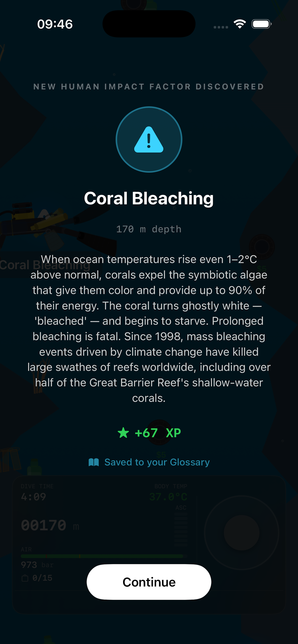Image resolution: width=298 pixels, height=644 pixels.
Task: Tap the New Human Impact Factor header
Action: pyautogui.click(x=149, y=86)
